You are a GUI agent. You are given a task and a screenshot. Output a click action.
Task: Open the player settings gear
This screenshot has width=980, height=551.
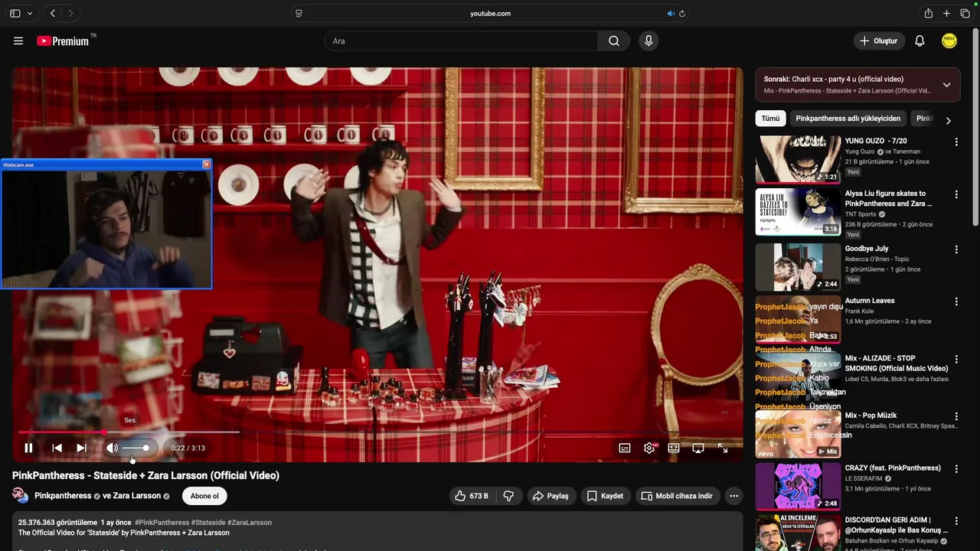point(649,448)
